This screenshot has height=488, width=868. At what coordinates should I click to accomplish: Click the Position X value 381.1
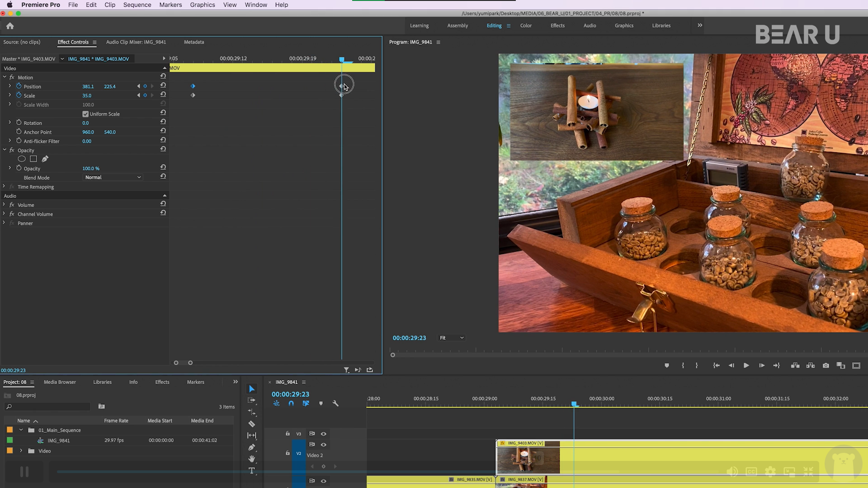88,86
